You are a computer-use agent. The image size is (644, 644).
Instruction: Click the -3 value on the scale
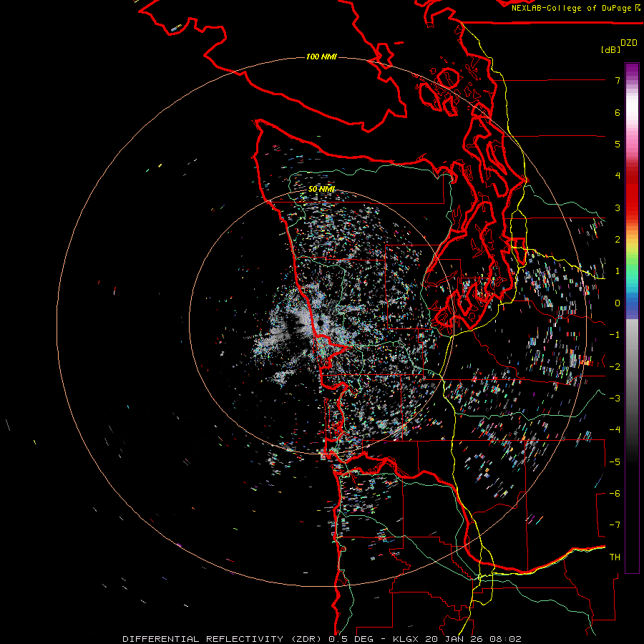(x=615, y=398)
